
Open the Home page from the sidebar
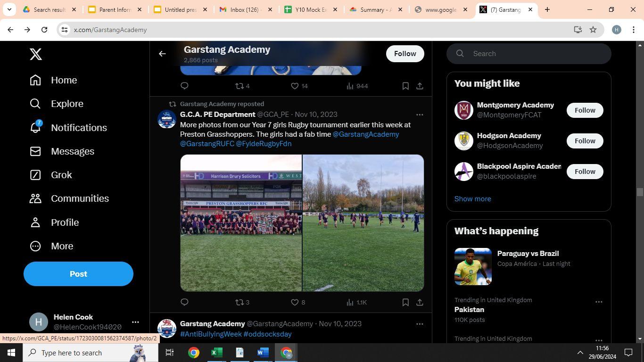click(x=53, y=80)
